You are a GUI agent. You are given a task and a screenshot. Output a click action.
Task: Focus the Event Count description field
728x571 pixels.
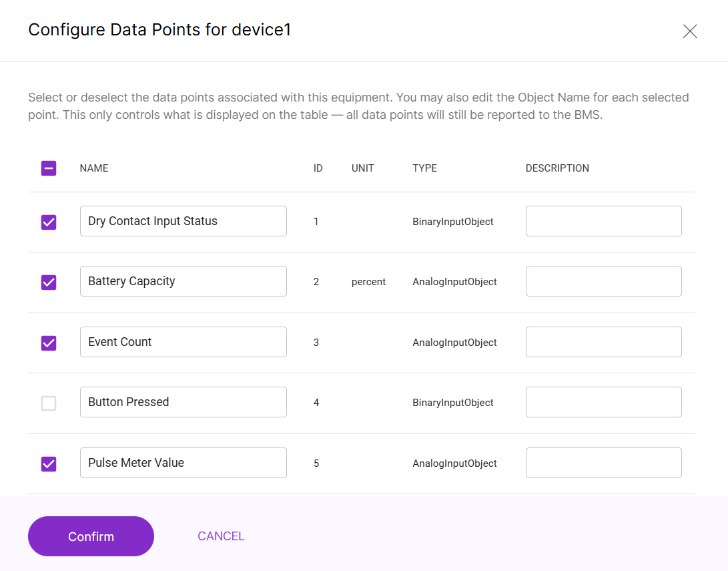pyautogui.click(x=603, y=341)
